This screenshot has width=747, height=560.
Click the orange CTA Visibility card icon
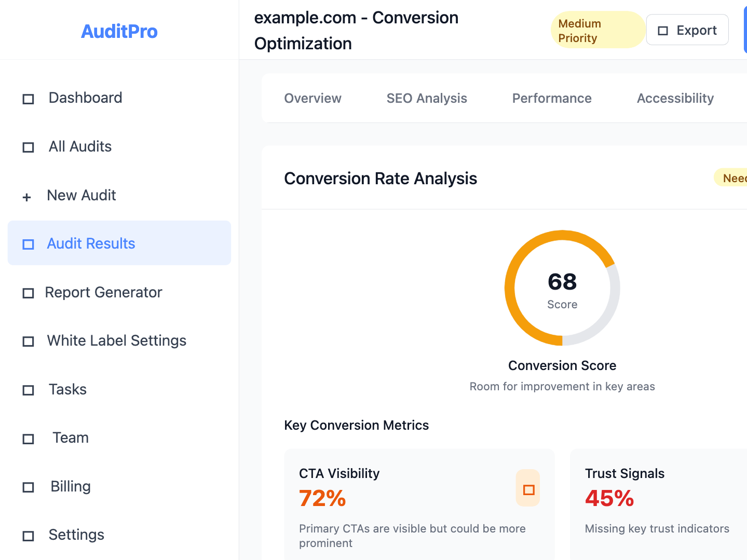pos(528,489)
